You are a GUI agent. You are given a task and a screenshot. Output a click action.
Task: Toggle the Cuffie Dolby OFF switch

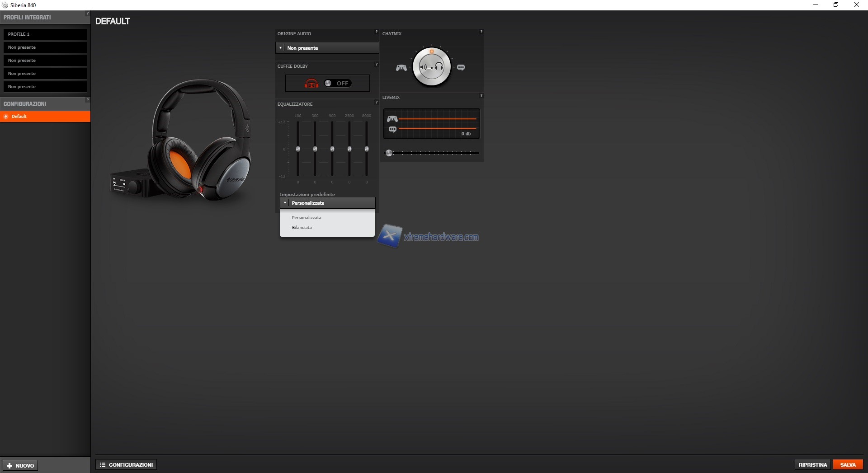[337, 83]
